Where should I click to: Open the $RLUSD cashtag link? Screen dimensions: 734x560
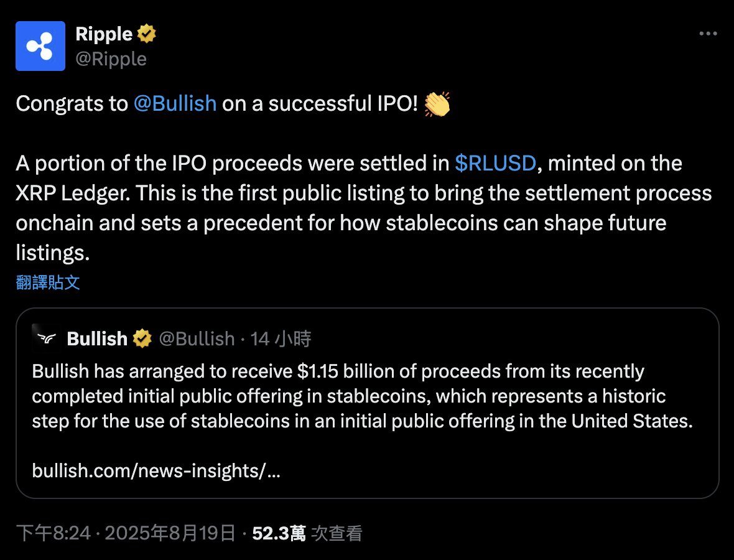(496, 163)
